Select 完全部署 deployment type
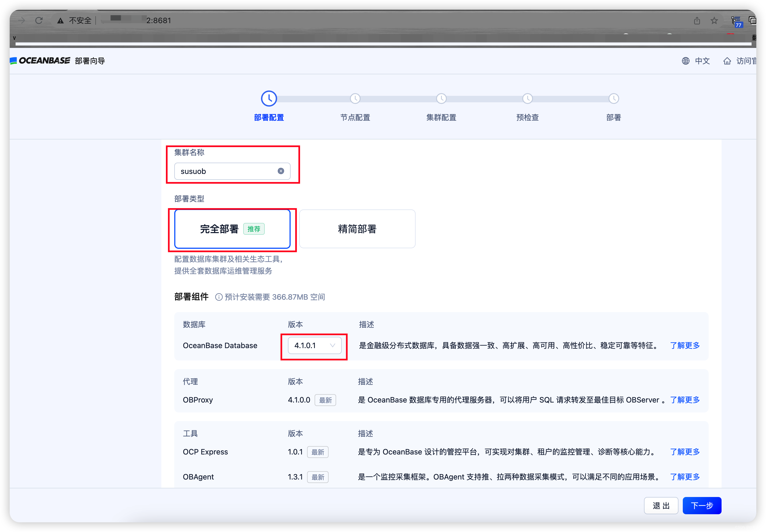Image resolution: width=766 pixels, height=532 pixels. 232,229
